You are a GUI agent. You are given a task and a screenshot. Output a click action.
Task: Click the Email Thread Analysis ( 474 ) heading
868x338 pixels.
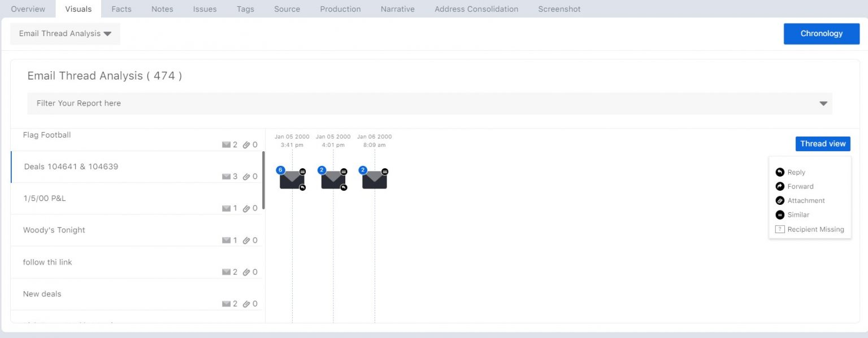coord(105,76)
